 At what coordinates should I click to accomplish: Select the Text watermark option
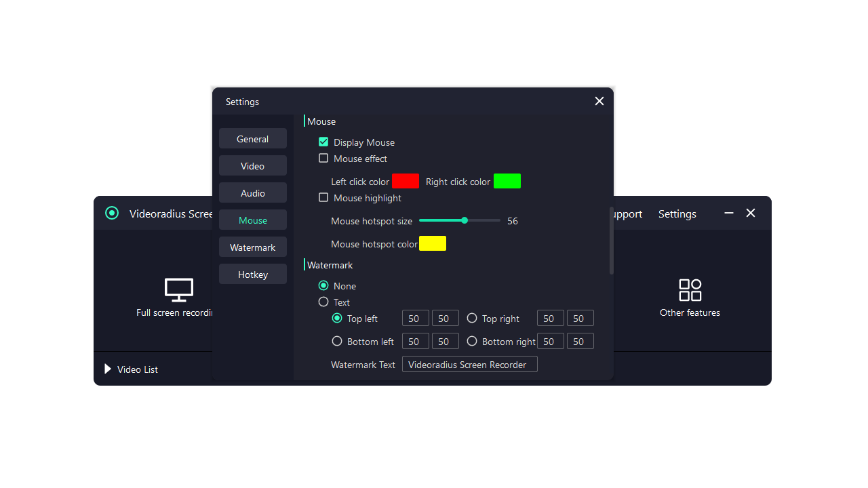tap(323, 302)
